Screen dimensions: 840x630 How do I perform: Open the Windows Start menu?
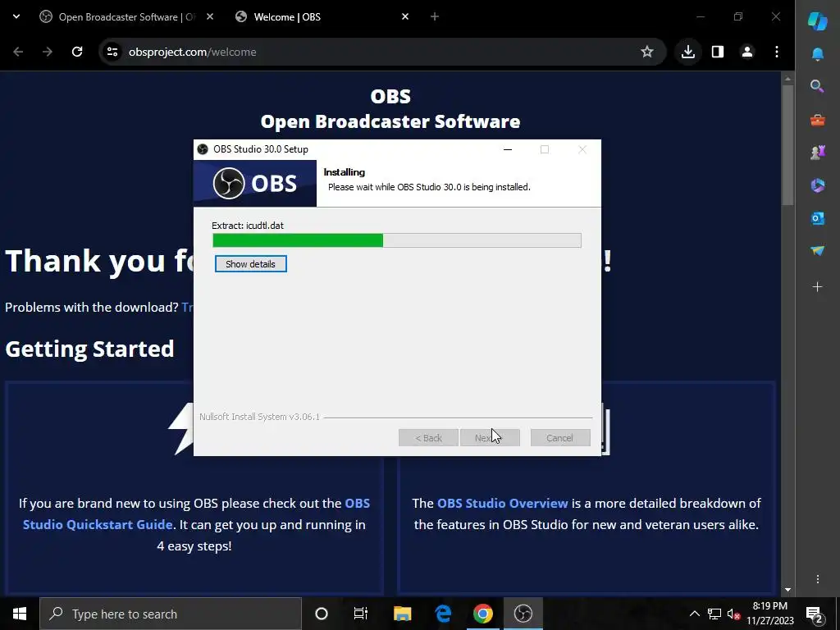tap(20, 614)
